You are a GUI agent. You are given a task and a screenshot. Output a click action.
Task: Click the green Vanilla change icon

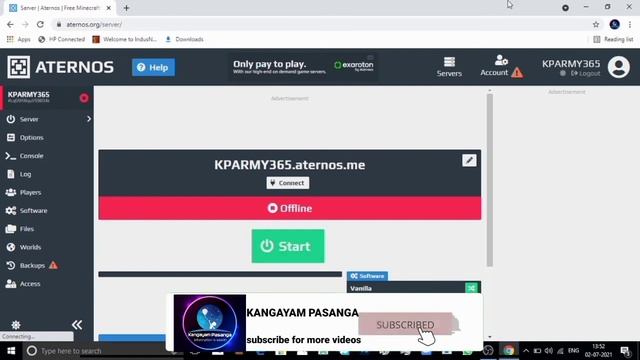tap(471, 288)
